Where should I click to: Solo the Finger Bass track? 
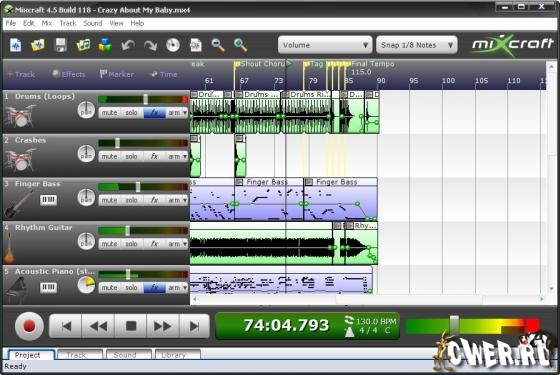tap(131, 200)
